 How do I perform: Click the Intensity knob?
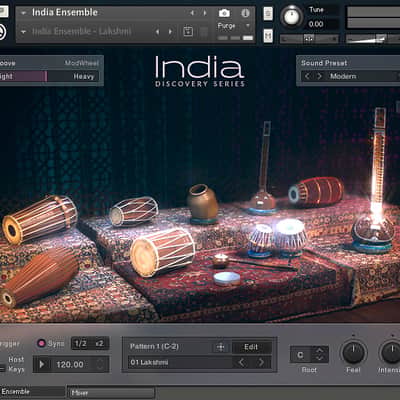(x=391, y=353)
